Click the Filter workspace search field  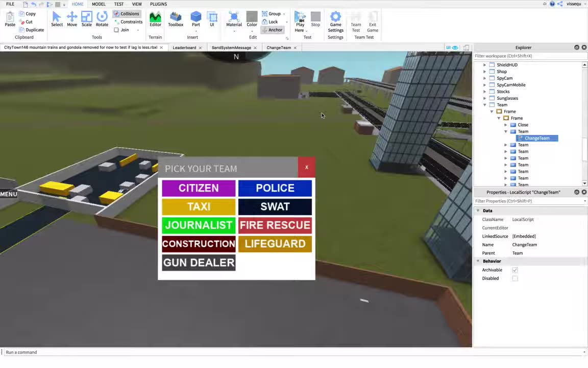(x=529, y=56)
